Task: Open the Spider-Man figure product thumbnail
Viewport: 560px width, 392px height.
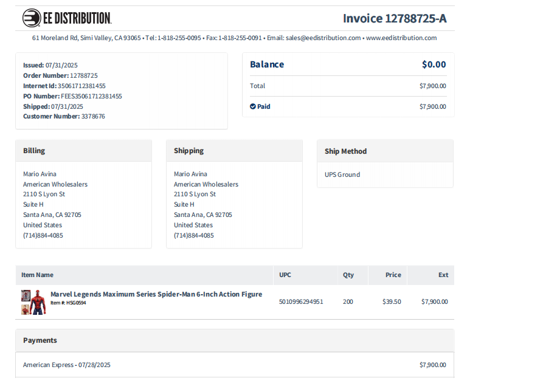Action: (33, 302)
